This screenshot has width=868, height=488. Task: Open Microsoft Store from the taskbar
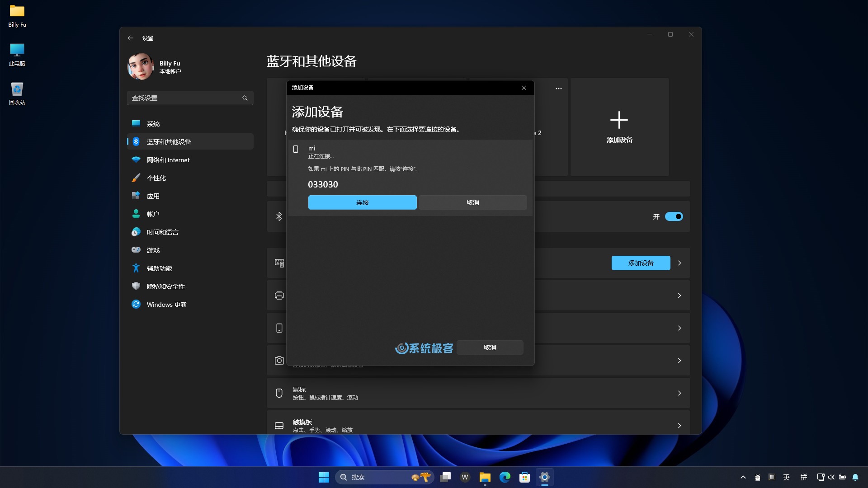(524, 477)
